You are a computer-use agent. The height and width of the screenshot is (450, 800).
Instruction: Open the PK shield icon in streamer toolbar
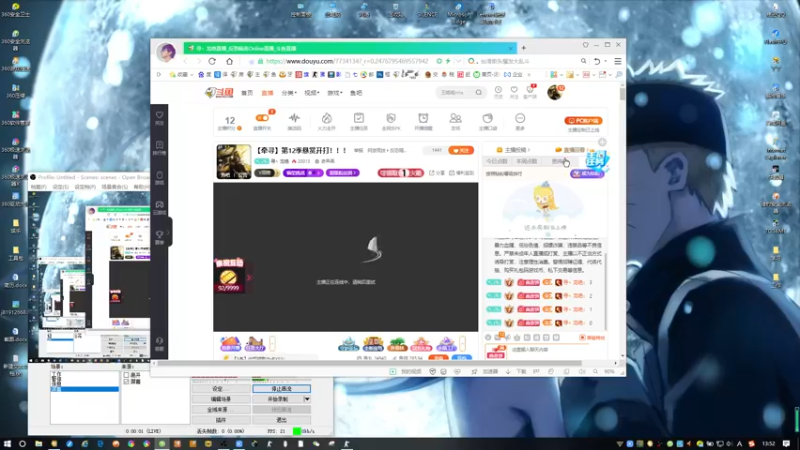point(391,118)
